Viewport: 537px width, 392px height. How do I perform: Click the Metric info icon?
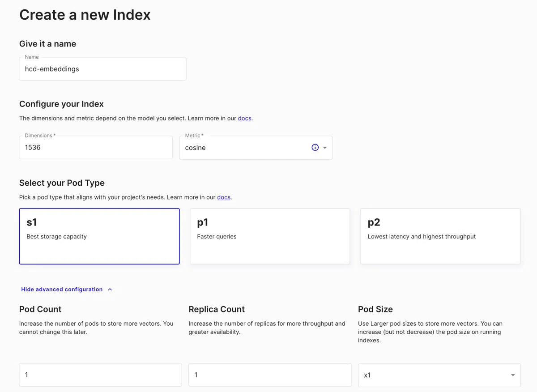315,148
